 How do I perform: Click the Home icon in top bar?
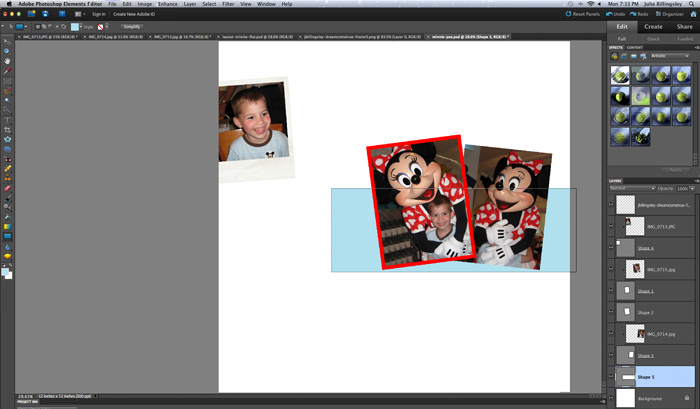(693, 14)
